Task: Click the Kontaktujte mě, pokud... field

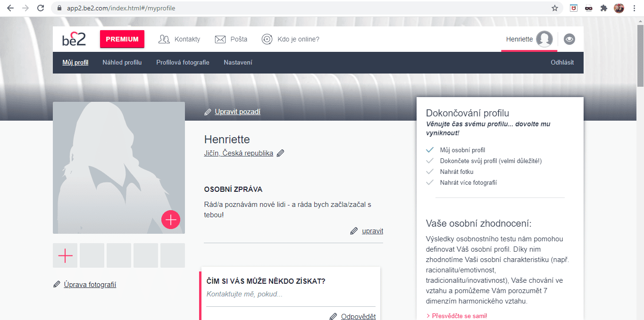Action: click(x=291, y=294)
